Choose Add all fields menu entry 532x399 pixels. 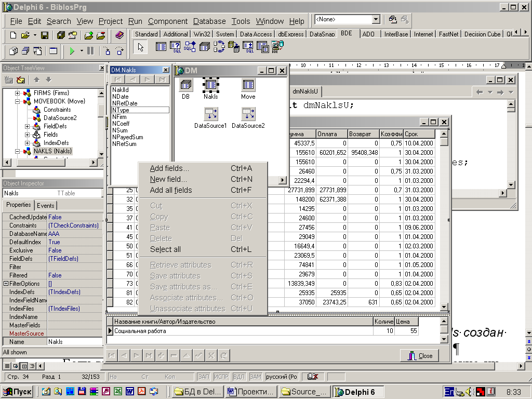[x=203, y=190]
